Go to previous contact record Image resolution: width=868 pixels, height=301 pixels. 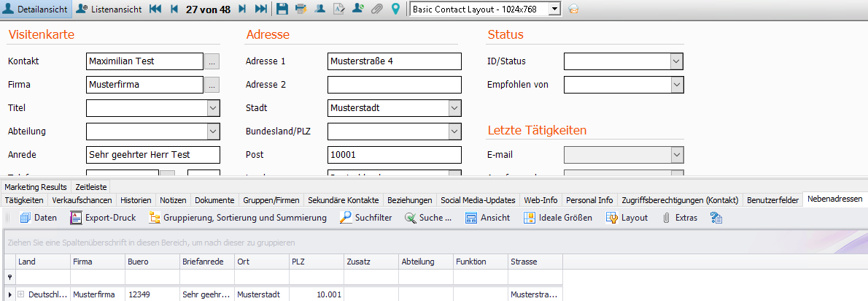pos(174,9)
